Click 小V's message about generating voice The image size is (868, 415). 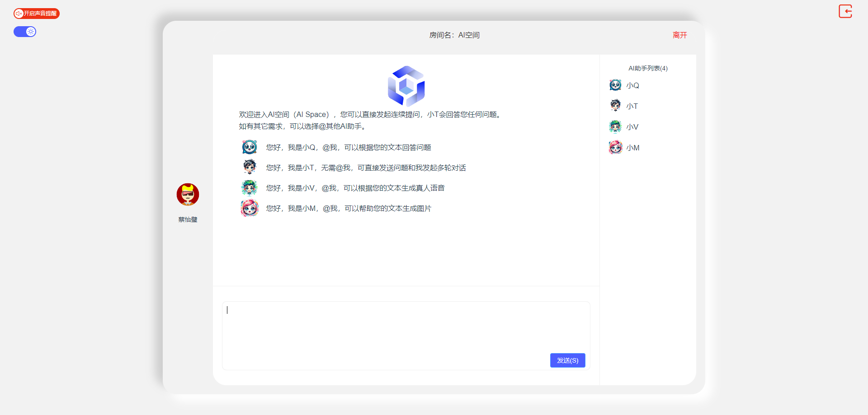tap(355, 188)
